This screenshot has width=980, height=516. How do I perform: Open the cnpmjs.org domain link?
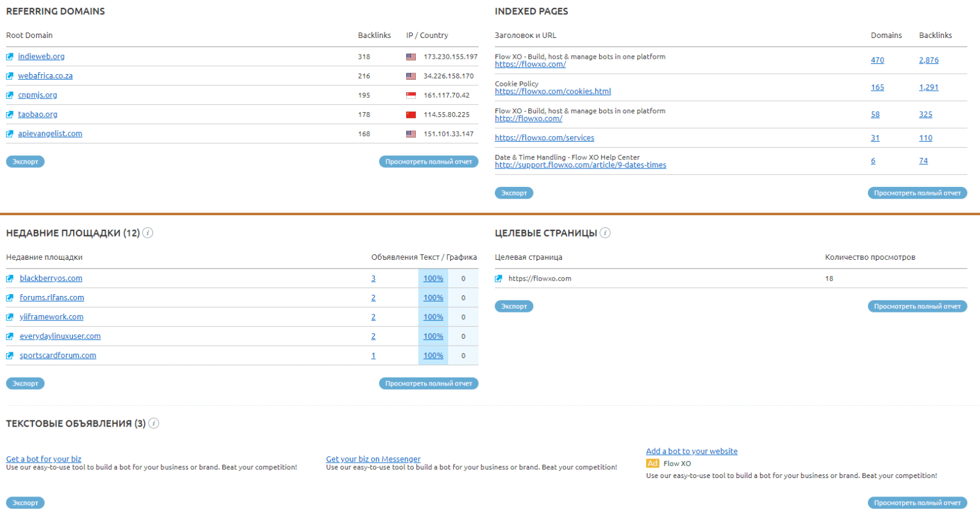pyautogui.click(x=37, y=96)
